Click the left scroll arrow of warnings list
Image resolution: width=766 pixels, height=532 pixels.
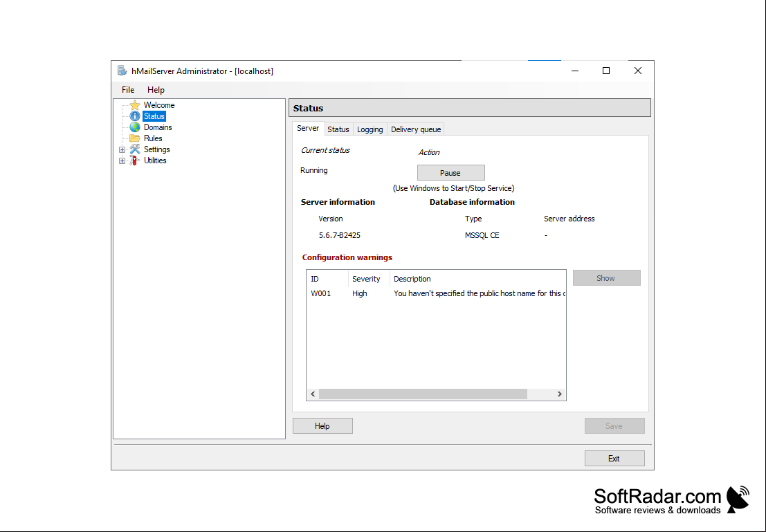pos(313,394)
